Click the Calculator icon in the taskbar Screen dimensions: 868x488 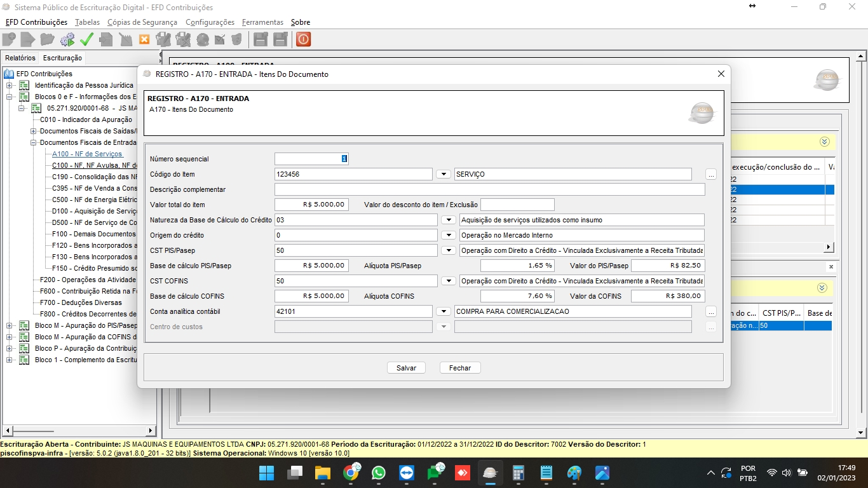click(x=519, y=473)
